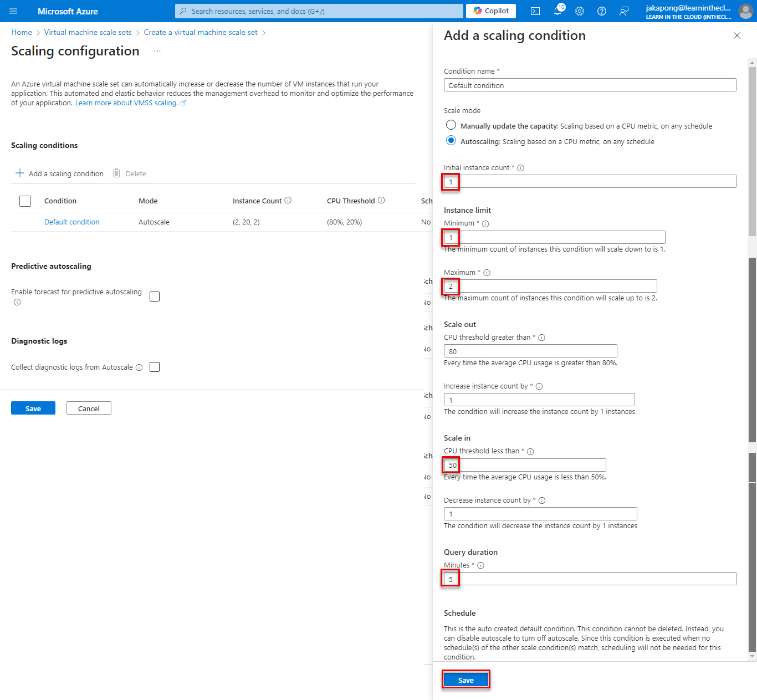This screenshot has height=700, width=757.
Task: Click Add a scaling condition command
Action: pyautogui.click(x=59, y=173)
